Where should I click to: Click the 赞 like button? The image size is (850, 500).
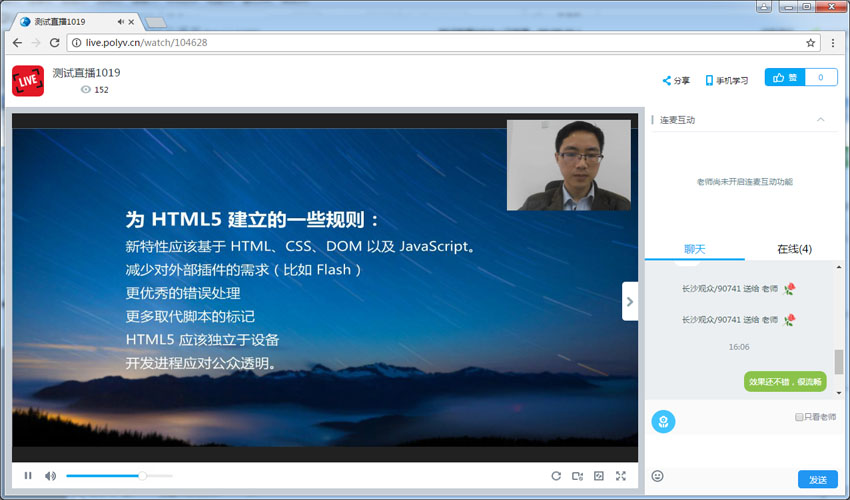pos(785,78)
